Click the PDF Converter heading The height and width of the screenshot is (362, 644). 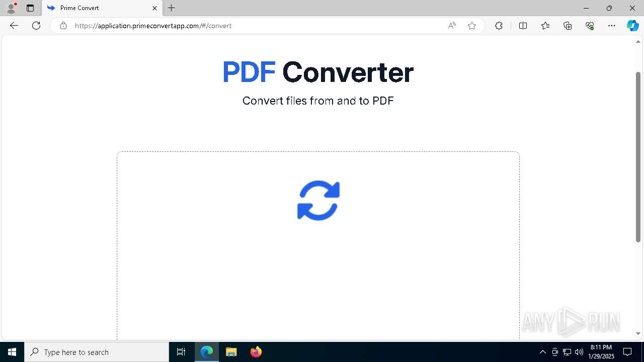(318, 72)
